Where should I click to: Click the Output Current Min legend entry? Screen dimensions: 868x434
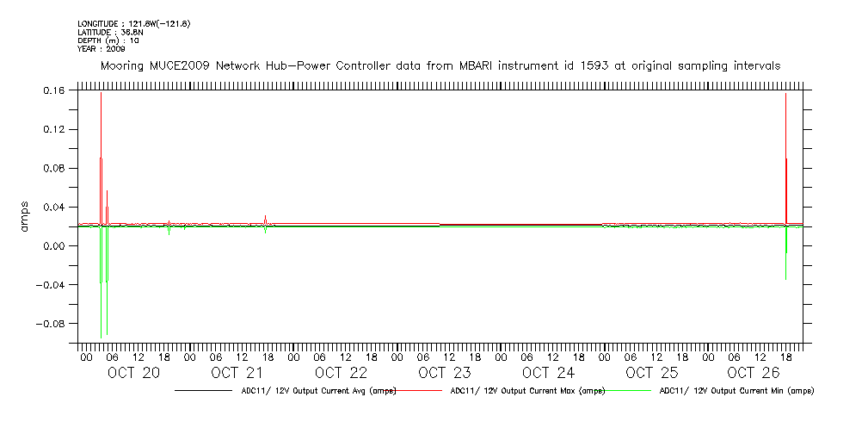click(736, 391)
